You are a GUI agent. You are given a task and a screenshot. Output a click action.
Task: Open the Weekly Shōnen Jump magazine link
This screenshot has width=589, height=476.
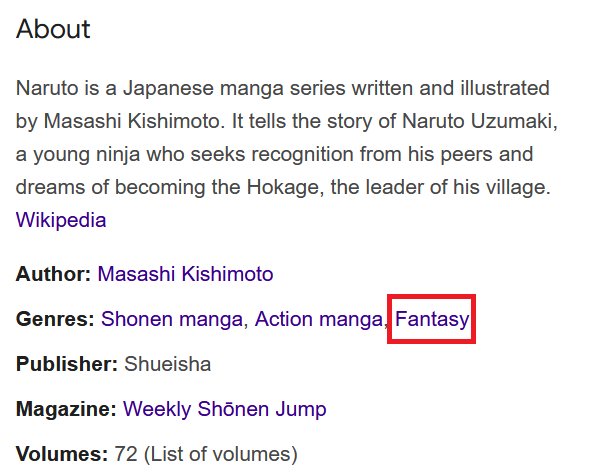[225, 409]
